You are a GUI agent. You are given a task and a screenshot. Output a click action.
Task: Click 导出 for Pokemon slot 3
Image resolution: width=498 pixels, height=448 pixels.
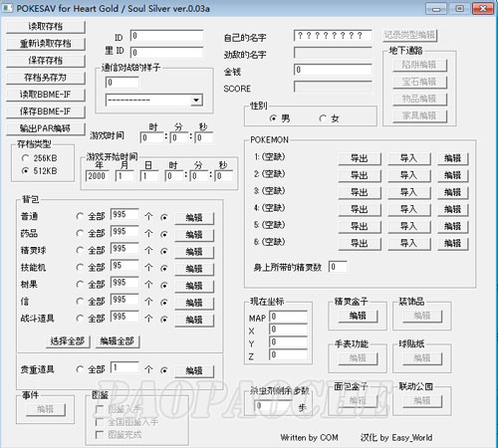click(x=360, y=192)
